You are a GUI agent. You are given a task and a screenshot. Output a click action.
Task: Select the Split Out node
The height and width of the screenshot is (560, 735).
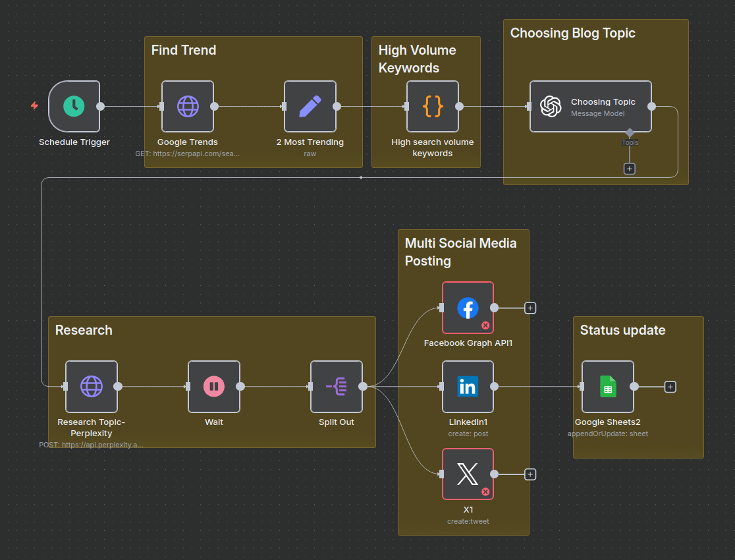coord(337,386)
